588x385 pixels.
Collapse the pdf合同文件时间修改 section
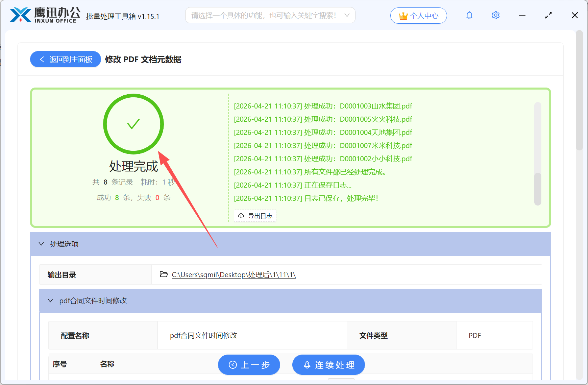51,300
